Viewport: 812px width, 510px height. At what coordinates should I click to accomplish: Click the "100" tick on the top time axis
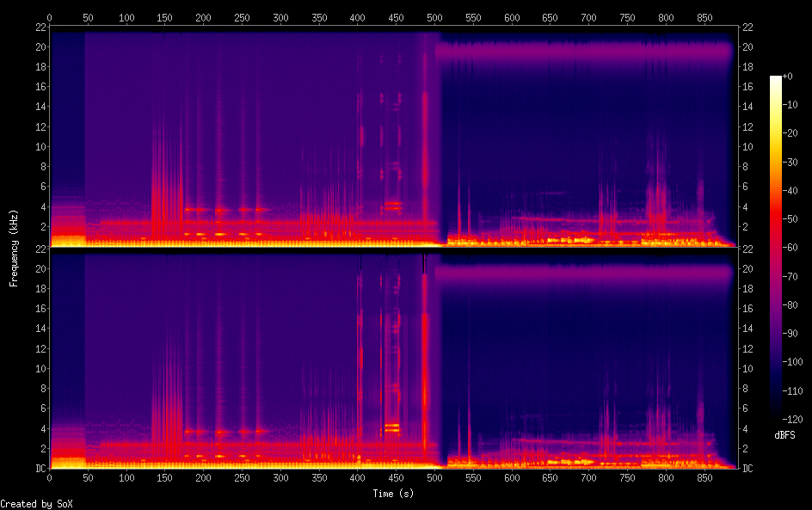point(126,17)
